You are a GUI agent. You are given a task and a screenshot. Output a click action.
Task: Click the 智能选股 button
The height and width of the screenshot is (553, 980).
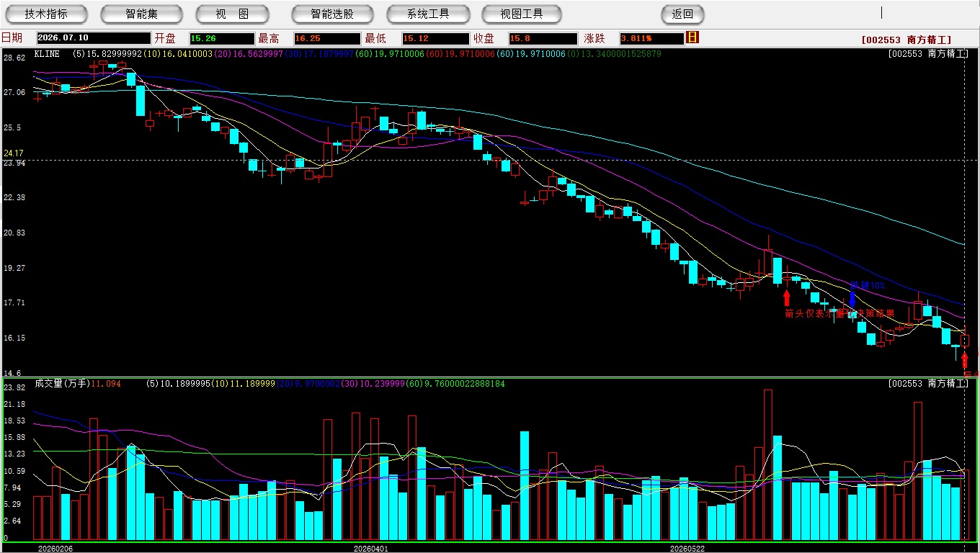tap(332, 14)
